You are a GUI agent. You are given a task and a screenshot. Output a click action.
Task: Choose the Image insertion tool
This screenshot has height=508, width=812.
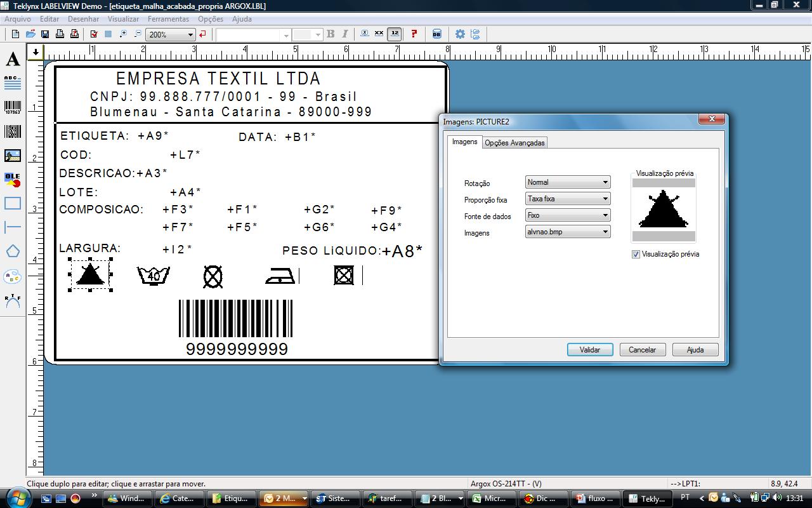click(x=13, y=156)
